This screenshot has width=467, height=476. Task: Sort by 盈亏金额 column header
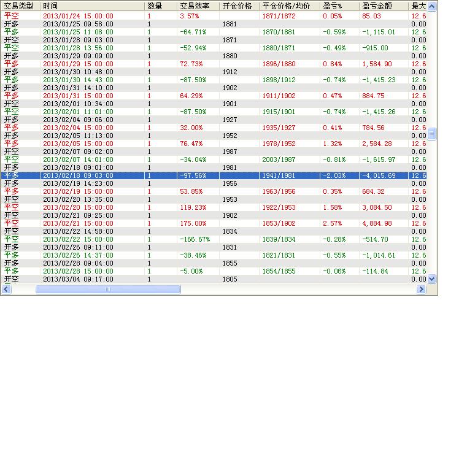click(384, 6)
